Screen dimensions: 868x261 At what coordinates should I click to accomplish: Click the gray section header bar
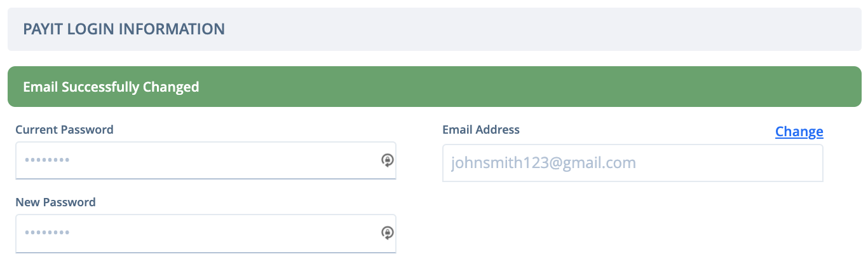[435, 29]
